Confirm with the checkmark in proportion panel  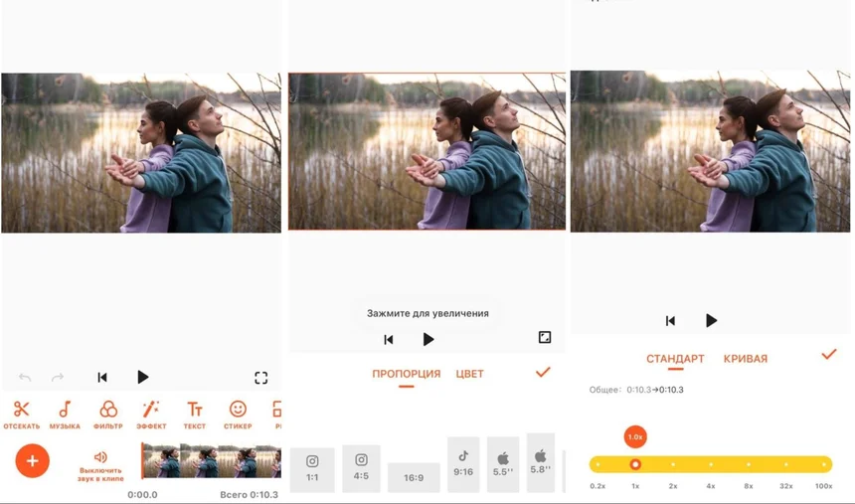coord(543,372)
